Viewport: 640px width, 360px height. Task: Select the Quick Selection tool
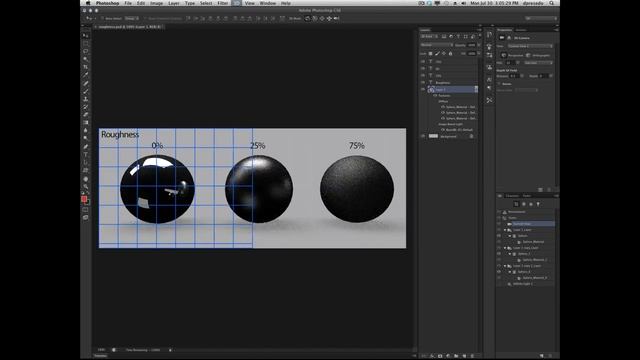click(x=86, y=59)
